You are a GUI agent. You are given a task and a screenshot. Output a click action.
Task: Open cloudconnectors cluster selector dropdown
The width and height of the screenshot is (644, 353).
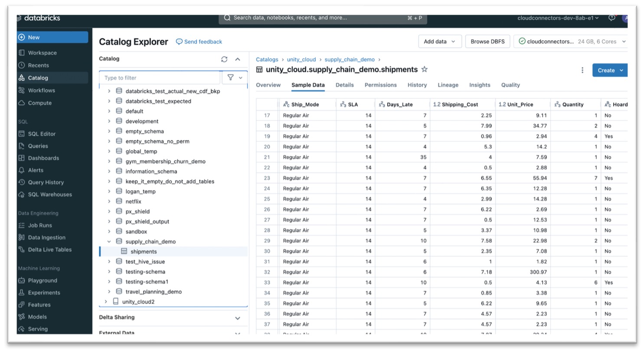point(571,42)
